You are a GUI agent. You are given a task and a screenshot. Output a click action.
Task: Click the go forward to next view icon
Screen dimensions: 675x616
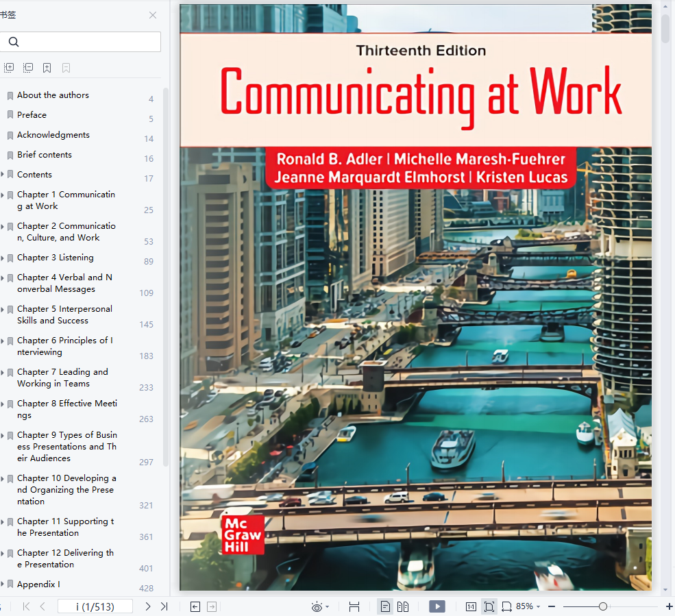(x=212, y=606)
